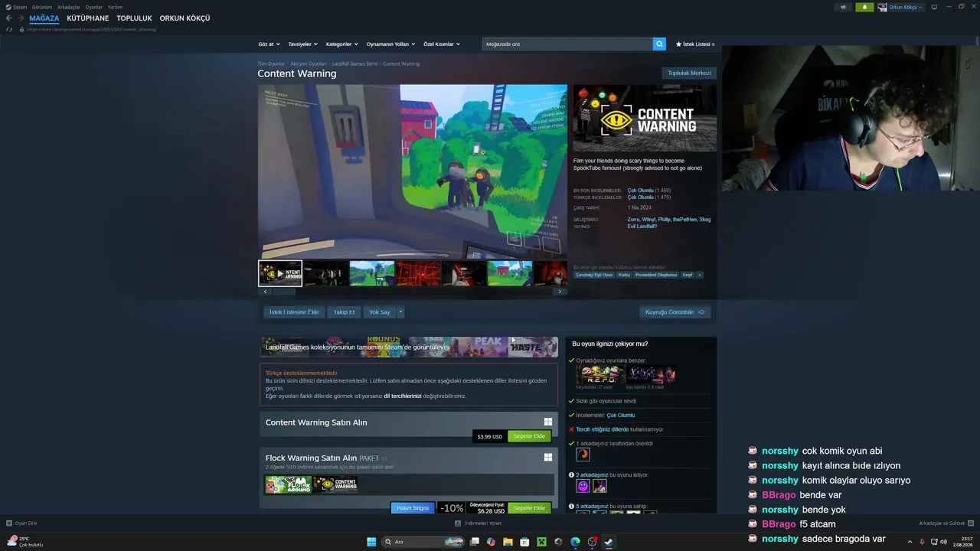The height and width of the screenshot is (551, 980).
Task: Open Windows Start menu
Action: click(x=371, y=542)
